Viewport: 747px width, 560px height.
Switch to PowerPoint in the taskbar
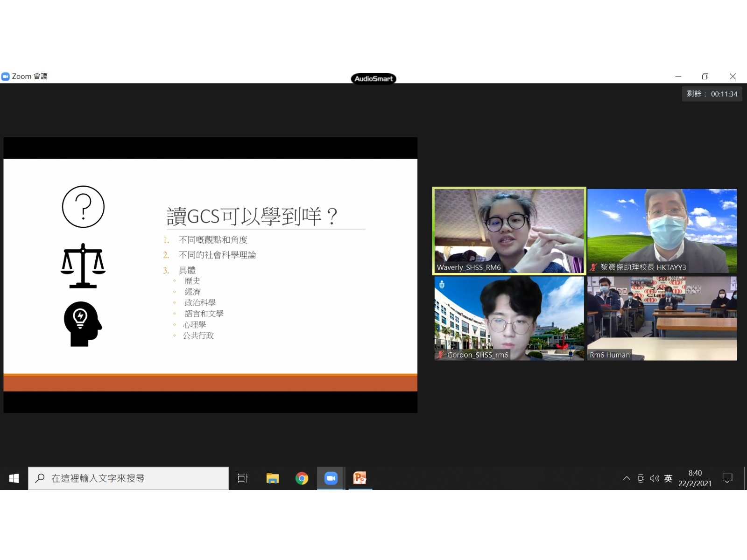[x=360, y=478]
